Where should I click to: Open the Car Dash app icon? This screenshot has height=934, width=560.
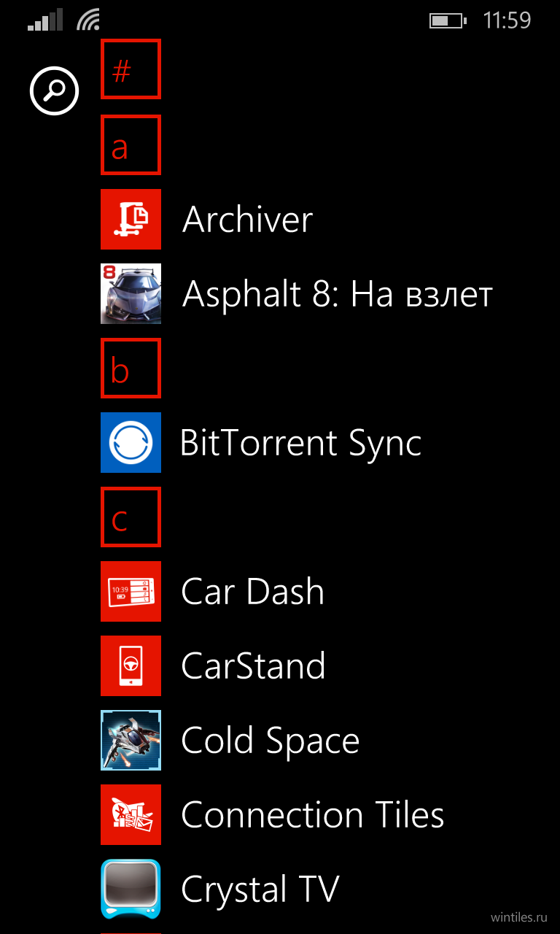[131, 591]
